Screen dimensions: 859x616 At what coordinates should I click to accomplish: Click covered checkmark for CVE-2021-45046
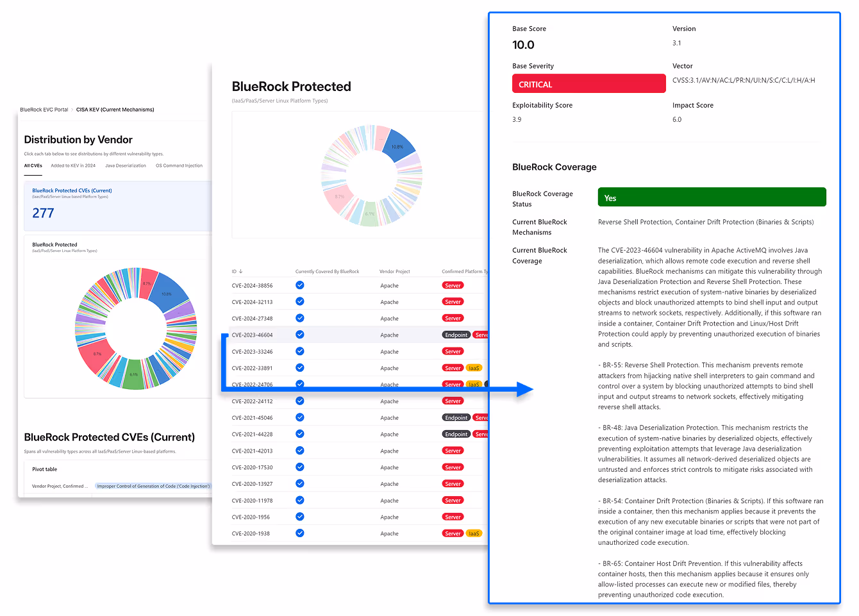point(300,417)
